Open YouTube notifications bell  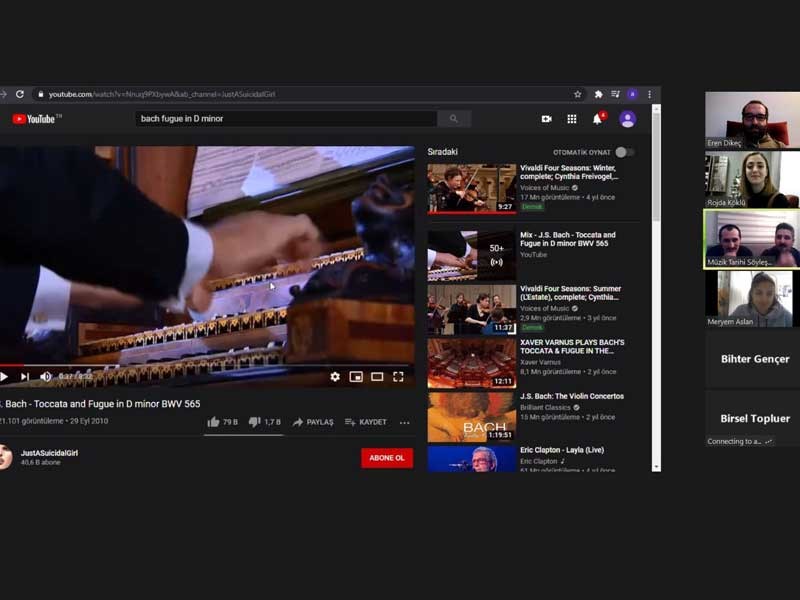597,119
